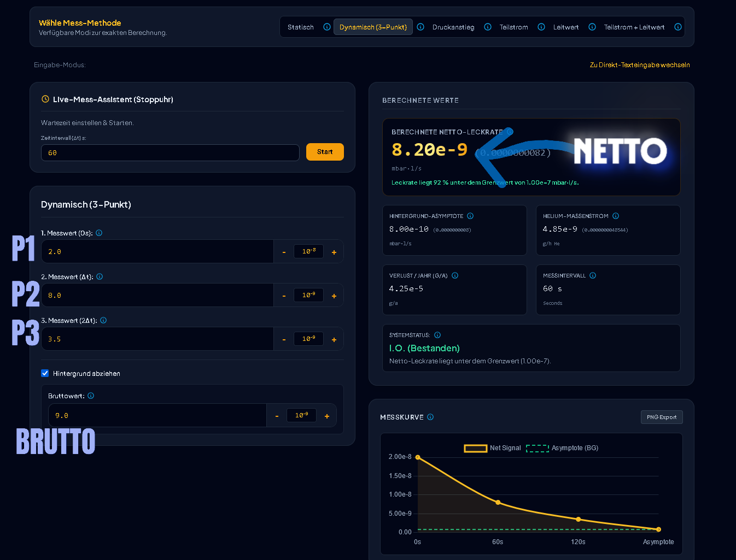736x560 pixels.
Task: Show info for Systemstatus
Action: pyautogui.click(x=437, y=335)
